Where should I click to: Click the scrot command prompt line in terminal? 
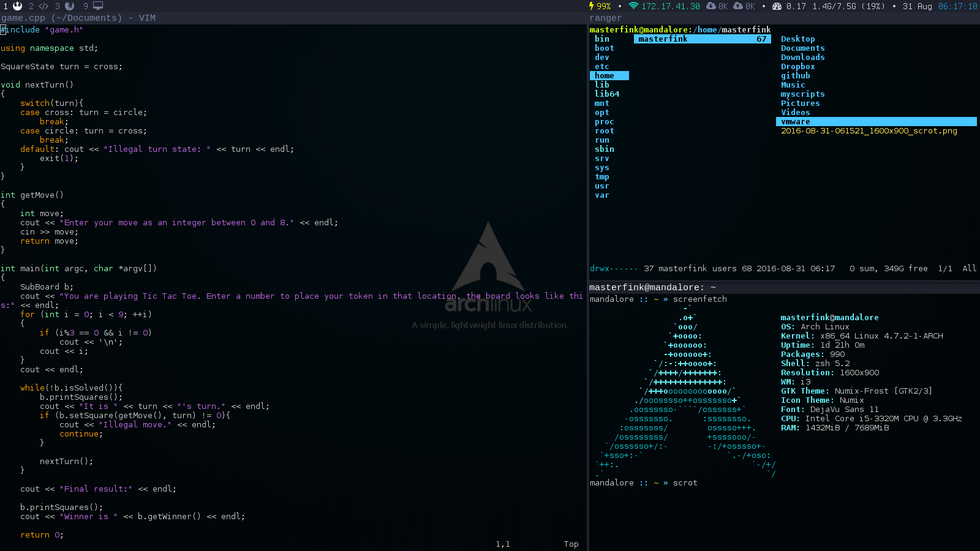(x=644, y=482)
